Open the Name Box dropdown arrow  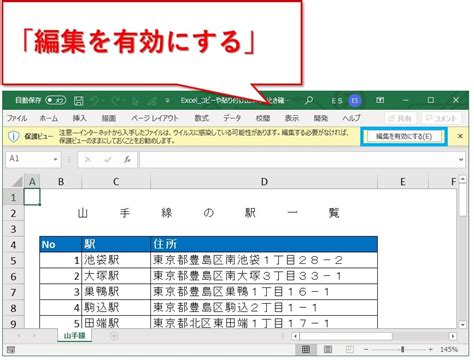coord(56,159)
